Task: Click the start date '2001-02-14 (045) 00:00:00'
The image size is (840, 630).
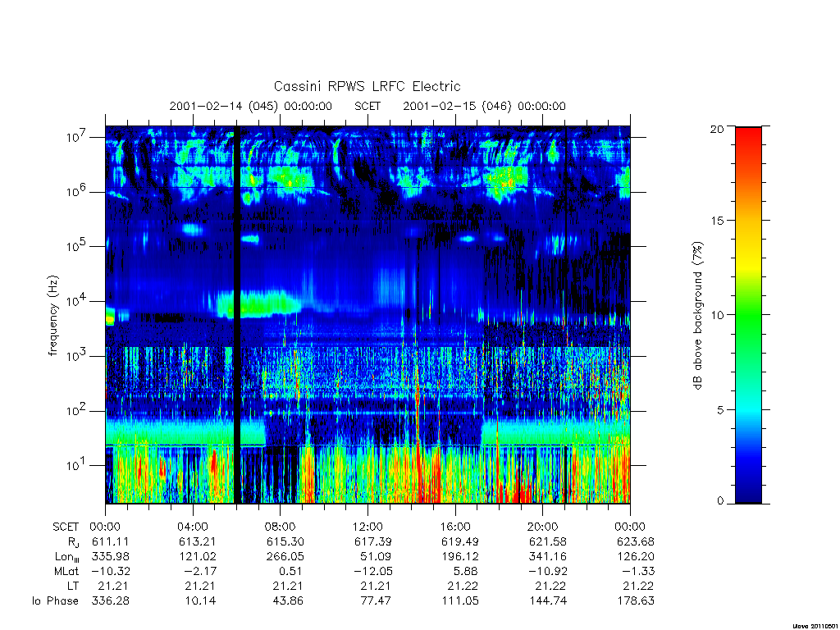Action: point(251,106)
